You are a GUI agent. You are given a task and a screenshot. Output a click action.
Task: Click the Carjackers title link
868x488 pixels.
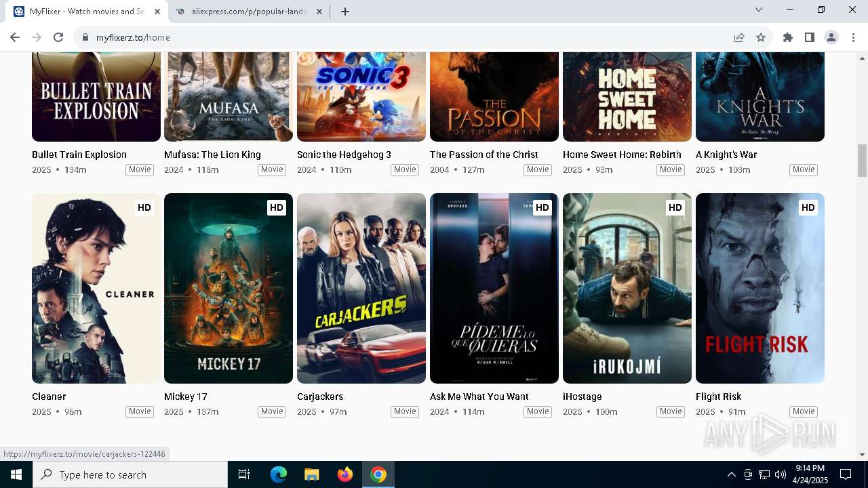[320, 396]
